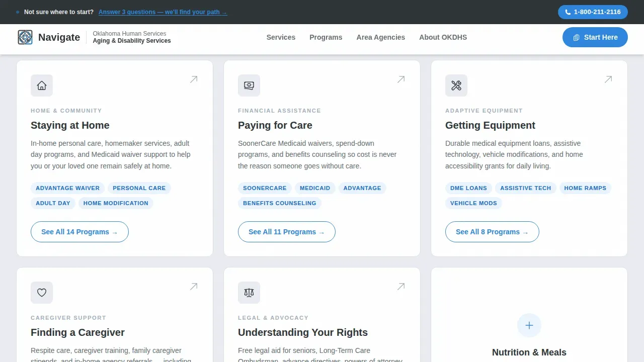Click the Staying at Home heading
Image resolution: width=644 pixels, height=362 pixels.
[x=70, y=125]
